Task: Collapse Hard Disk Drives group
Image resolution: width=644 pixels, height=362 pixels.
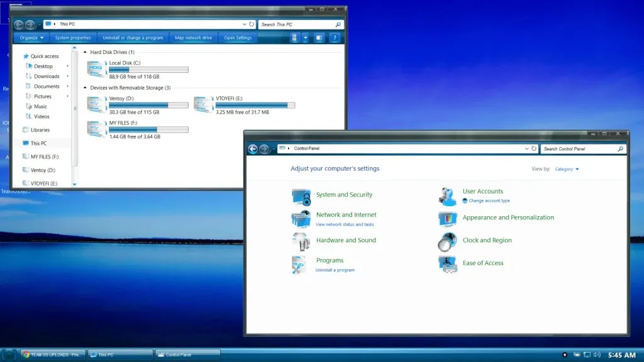Action: point(85,52)
